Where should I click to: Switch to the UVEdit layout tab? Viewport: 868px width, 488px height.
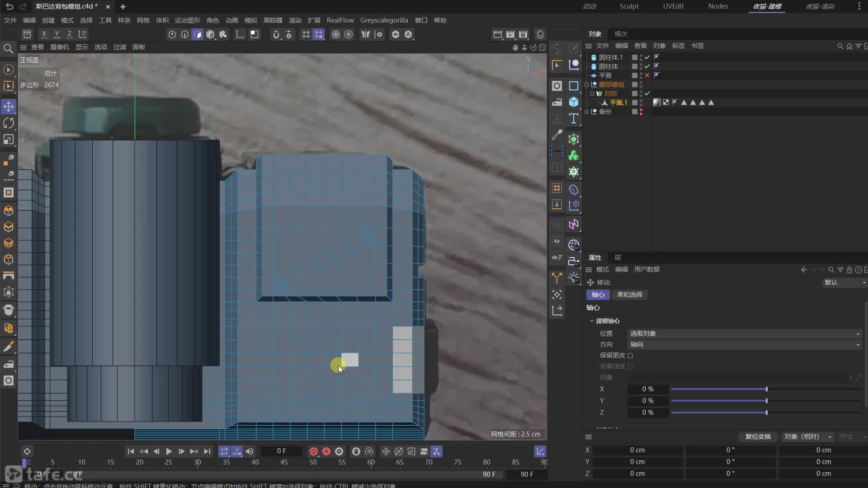pyautogui.click(x=673, y=6)
